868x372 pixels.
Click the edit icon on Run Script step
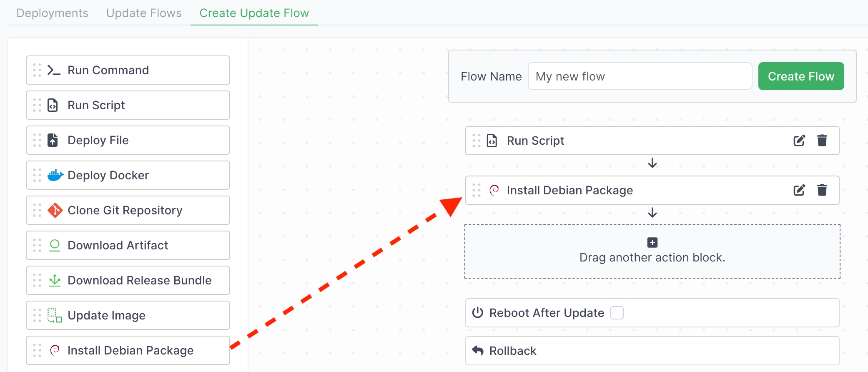click(799, 141)
